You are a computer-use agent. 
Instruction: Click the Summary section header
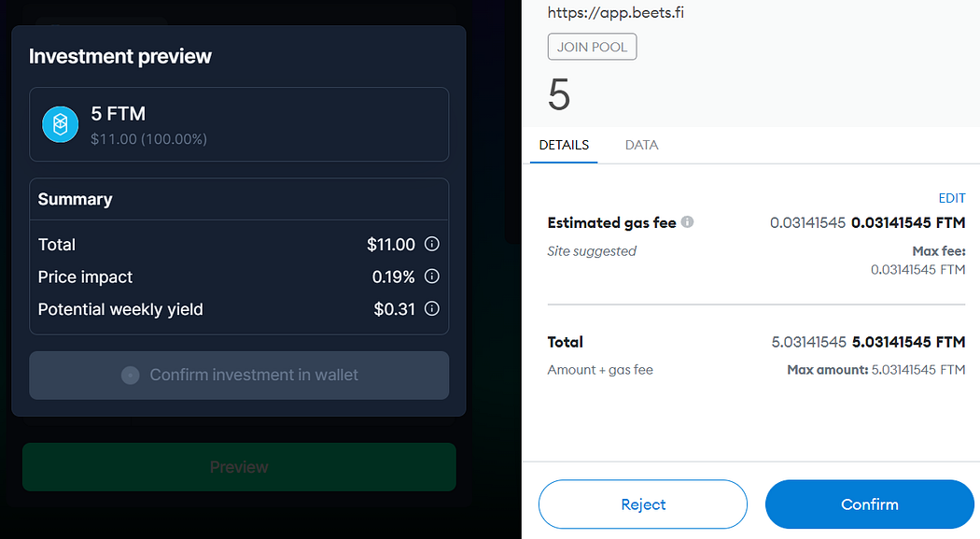point(75,199)
